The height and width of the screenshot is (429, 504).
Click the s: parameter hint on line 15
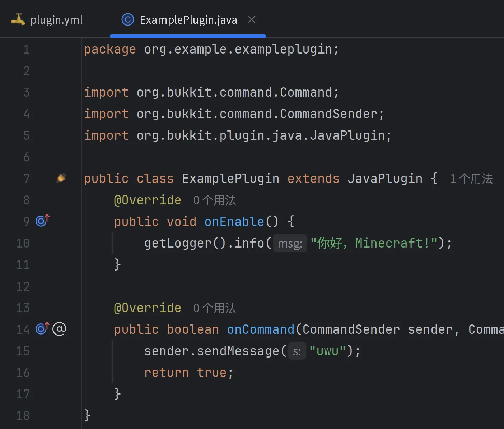297,351
